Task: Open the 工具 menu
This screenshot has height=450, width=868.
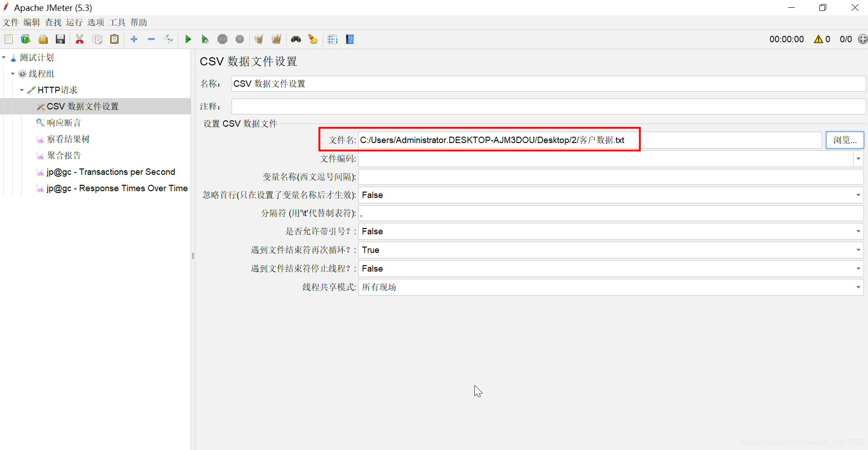Action: coord(117,22)
